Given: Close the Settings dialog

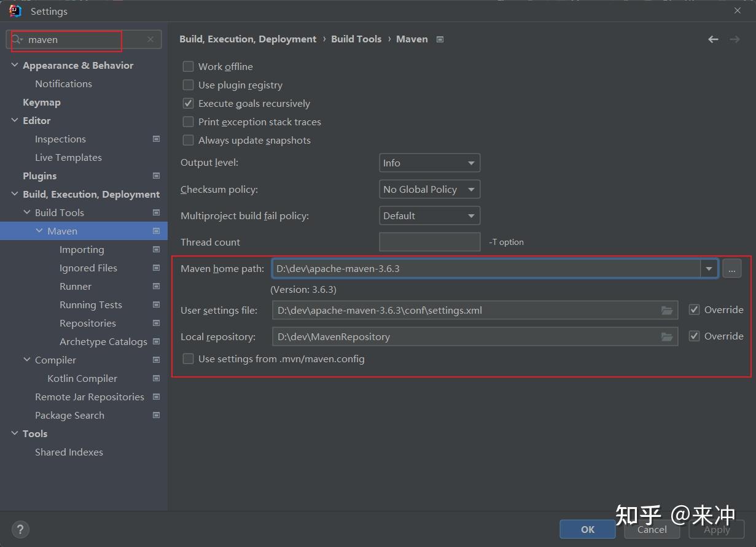Looking at the screenshot, I should pos(737,10).
